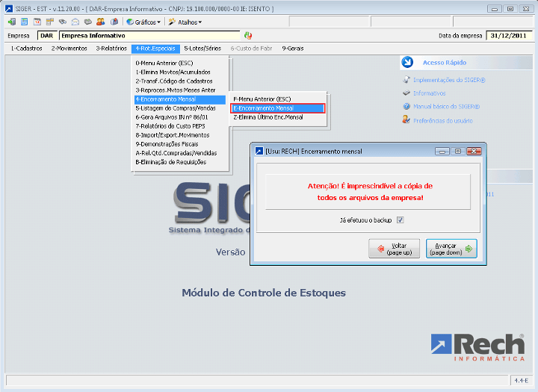Open the 3-Relatórios menu
Viewport: 538px width, 392px height.
(x=111, y=49)
